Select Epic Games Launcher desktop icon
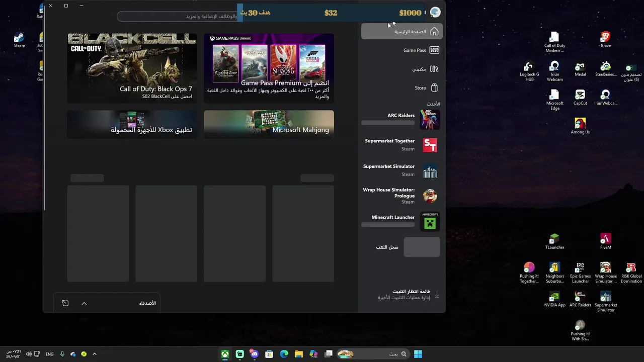 (580, 273)
